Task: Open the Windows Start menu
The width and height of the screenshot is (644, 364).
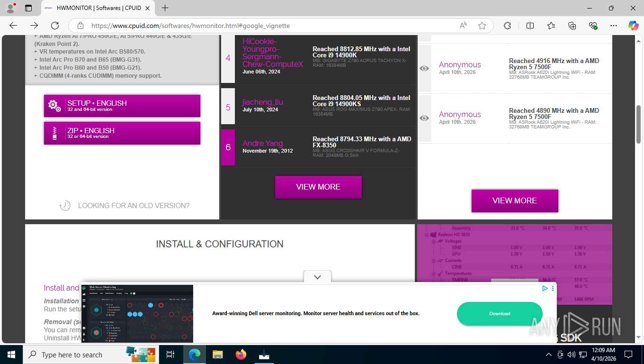Action: pyautogui.click(x=11, y=355)
